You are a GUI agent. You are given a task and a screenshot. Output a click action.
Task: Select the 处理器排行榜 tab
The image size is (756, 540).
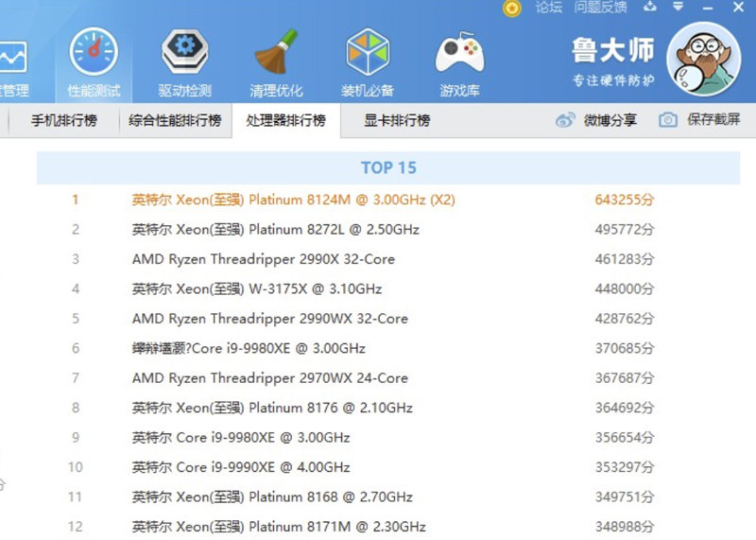[286, 120]
